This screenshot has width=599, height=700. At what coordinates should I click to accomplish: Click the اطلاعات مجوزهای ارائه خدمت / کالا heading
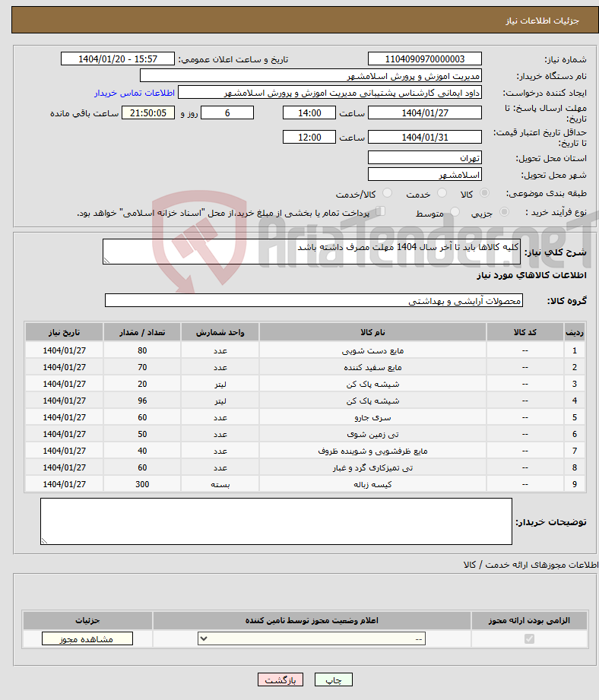(531, 565)
